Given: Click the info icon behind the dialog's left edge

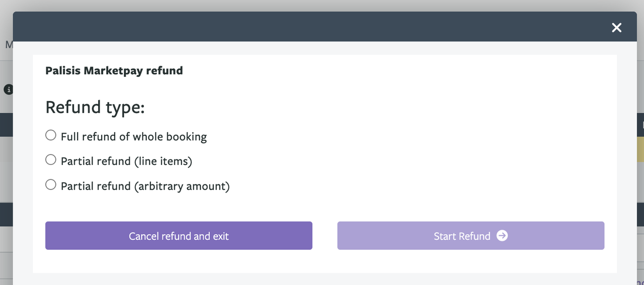Looking at the screenshot, I should point(8,89).
